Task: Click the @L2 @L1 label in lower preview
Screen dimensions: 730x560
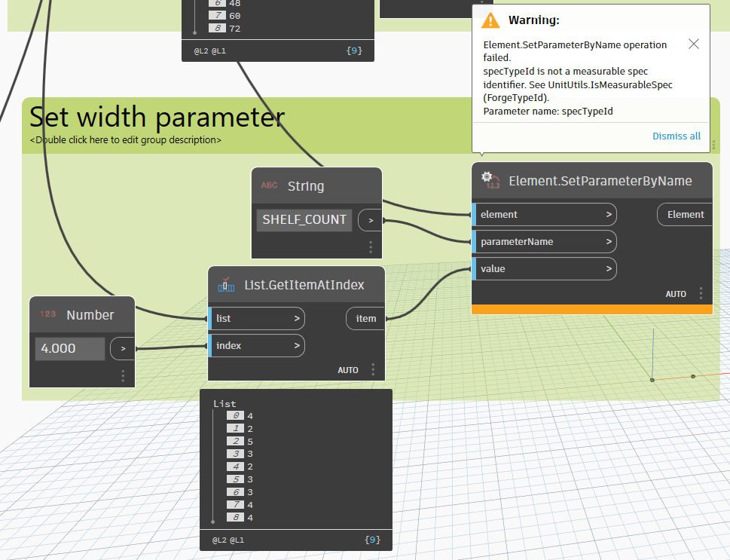Action: click(x=228, y=540)
